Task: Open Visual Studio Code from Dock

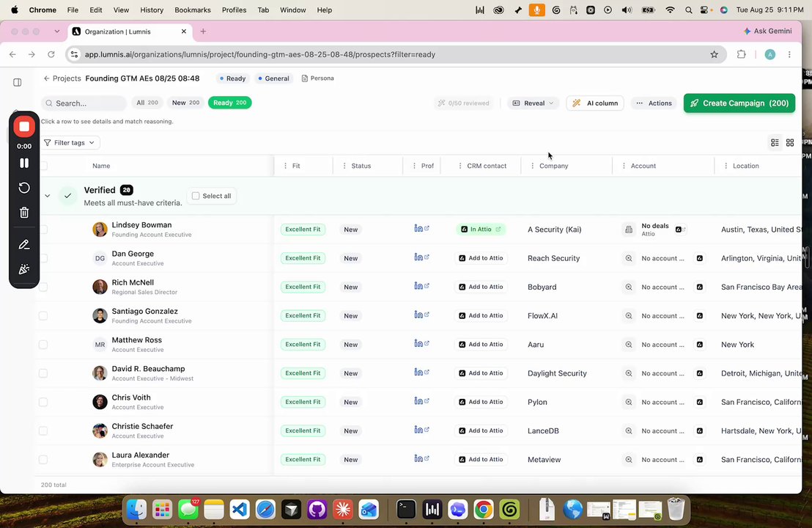Action: 240,510
